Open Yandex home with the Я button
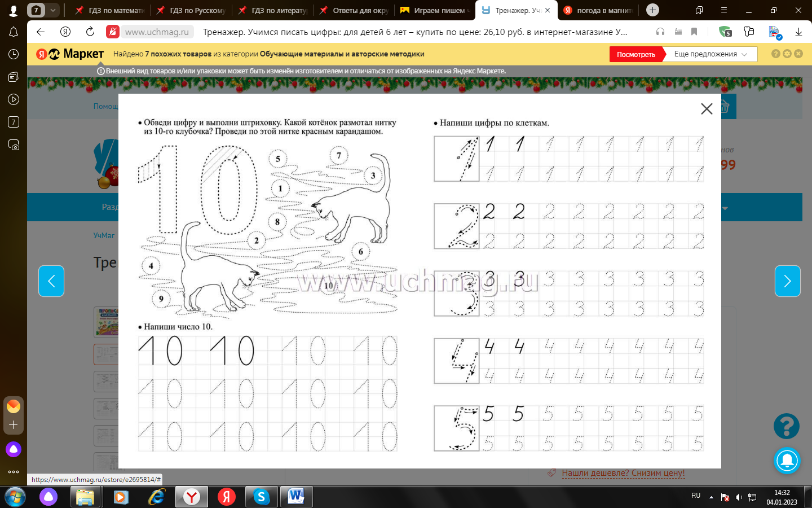The image size is (812, 508). tap(65, 32)
